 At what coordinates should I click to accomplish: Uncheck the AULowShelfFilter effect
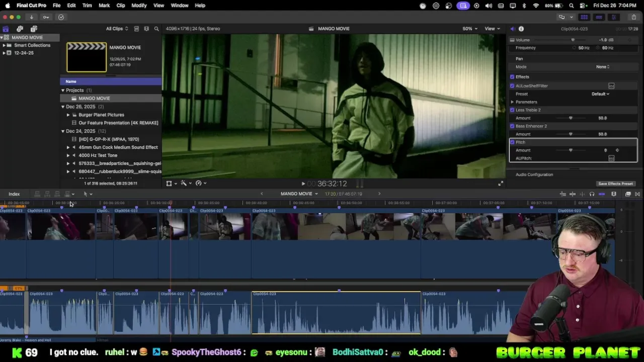512,86
